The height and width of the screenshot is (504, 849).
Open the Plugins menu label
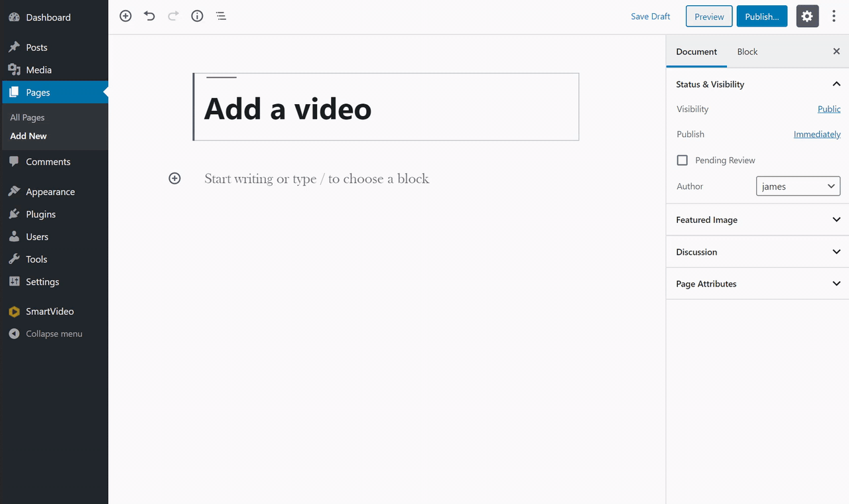click(x=40, y=214)
